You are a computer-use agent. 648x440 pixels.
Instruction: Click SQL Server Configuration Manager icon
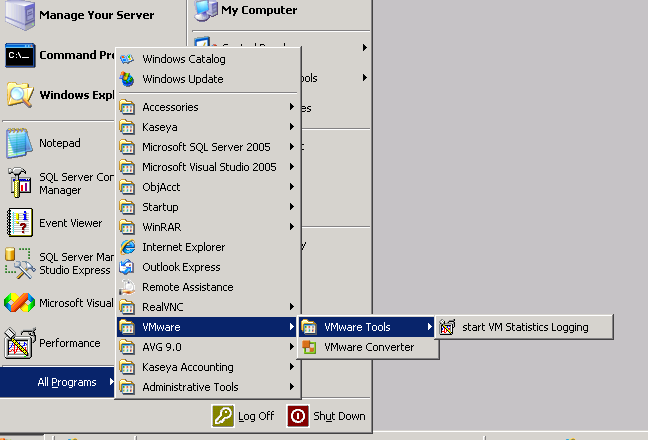pyautogui.click(x=19, y=183)
